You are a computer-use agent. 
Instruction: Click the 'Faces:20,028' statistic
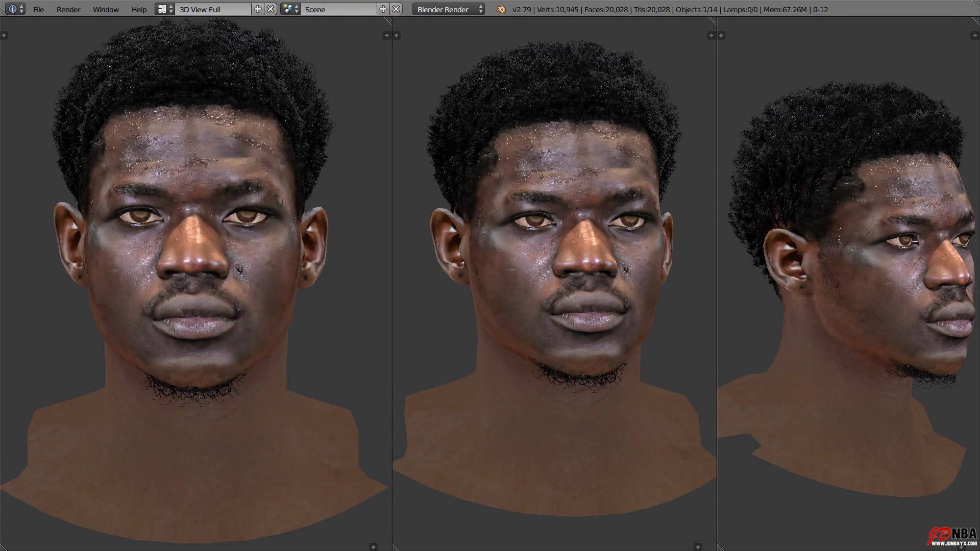606,9
